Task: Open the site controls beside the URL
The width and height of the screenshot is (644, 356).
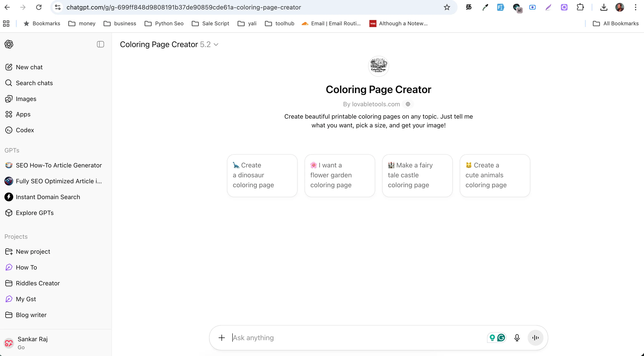Action: click(x=57, y=7)
